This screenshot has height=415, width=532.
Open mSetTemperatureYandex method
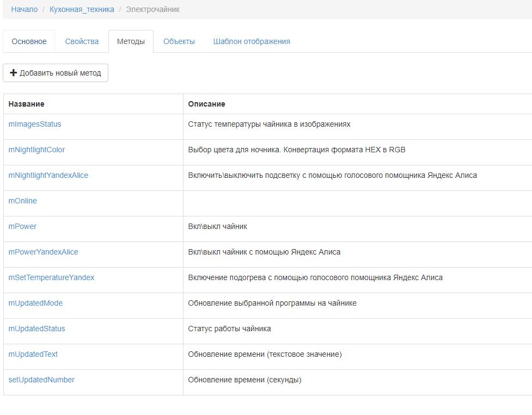[51, 277]
